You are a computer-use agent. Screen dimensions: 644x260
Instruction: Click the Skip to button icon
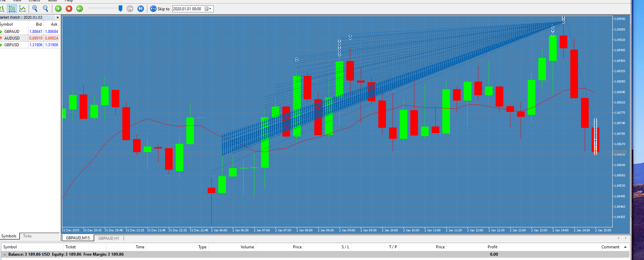(x=153, y=9)
